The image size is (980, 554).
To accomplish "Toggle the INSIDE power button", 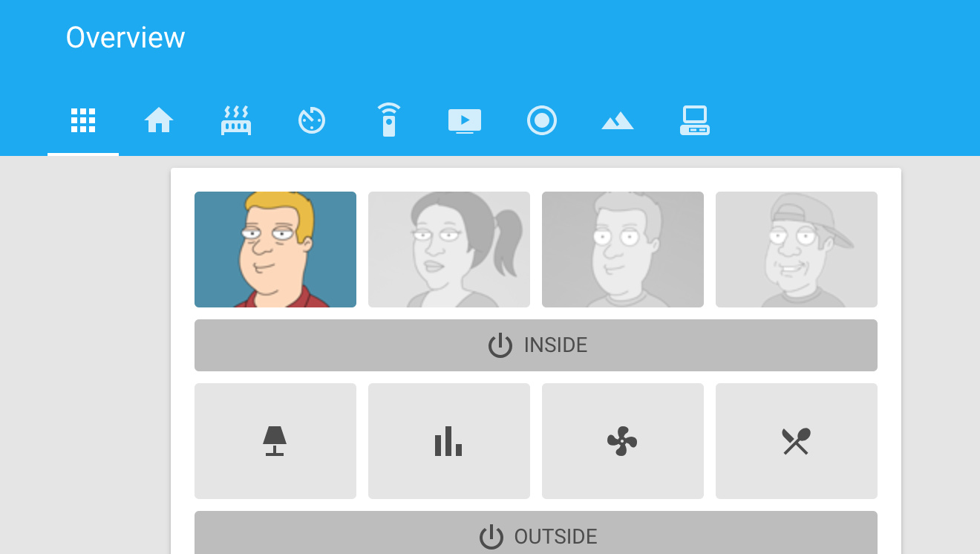I will coord(536,345).
